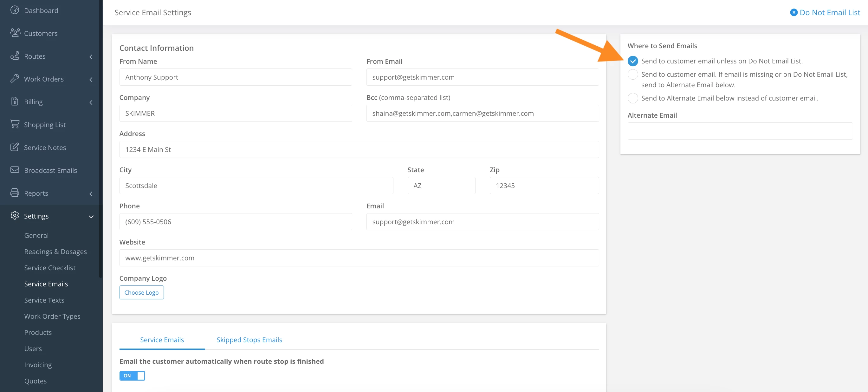Click the Dashboard gauge icon

pos(15,10)
